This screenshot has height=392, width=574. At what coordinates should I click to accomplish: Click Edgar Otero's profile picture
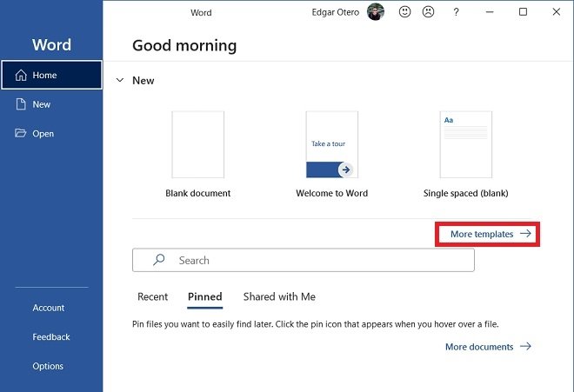(376, 11)
